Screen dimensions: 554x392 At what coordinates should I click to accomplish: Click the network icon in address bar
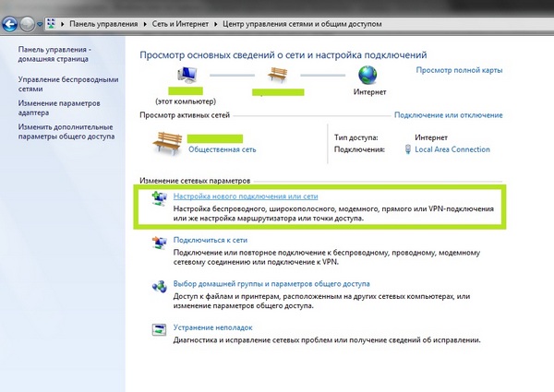click(51, 24)
